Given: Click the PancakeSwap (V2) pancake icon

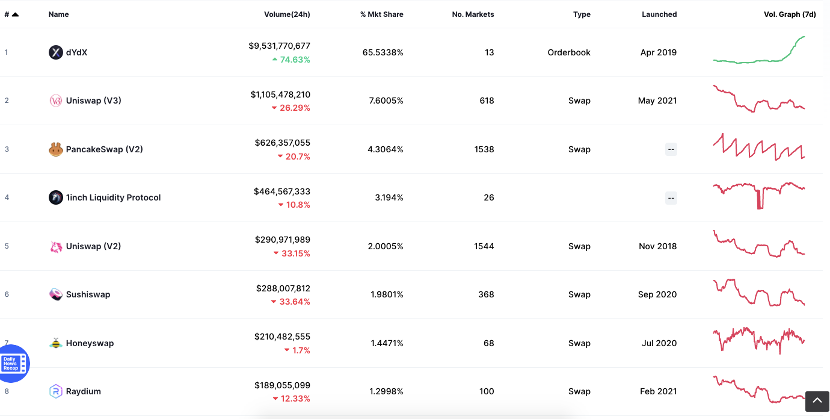Looking at the screenshot, I should click(56, 149).
